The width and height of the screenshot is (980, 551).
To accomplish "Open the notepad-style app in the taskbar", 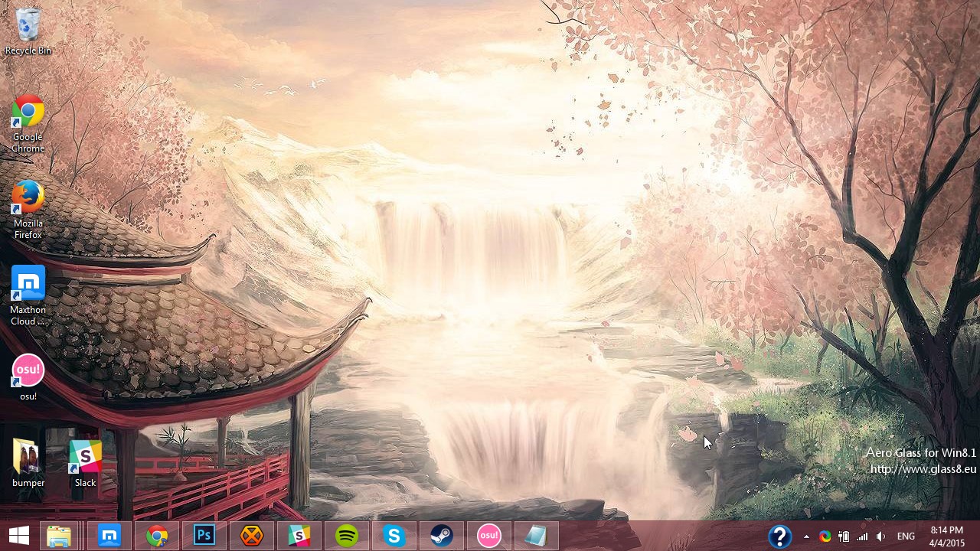I will tap(537, 536).
